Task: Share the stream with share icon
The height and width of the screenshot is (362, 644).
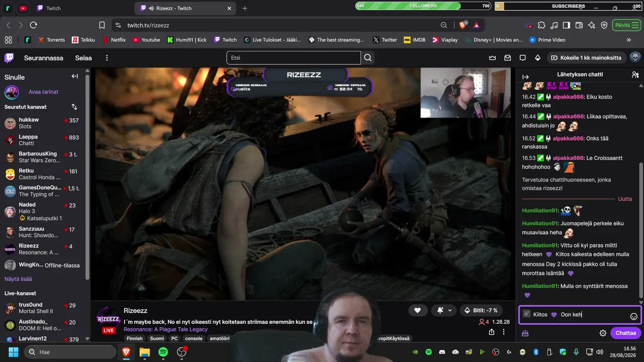Action: pyautogui.click(x=492, y=332)
